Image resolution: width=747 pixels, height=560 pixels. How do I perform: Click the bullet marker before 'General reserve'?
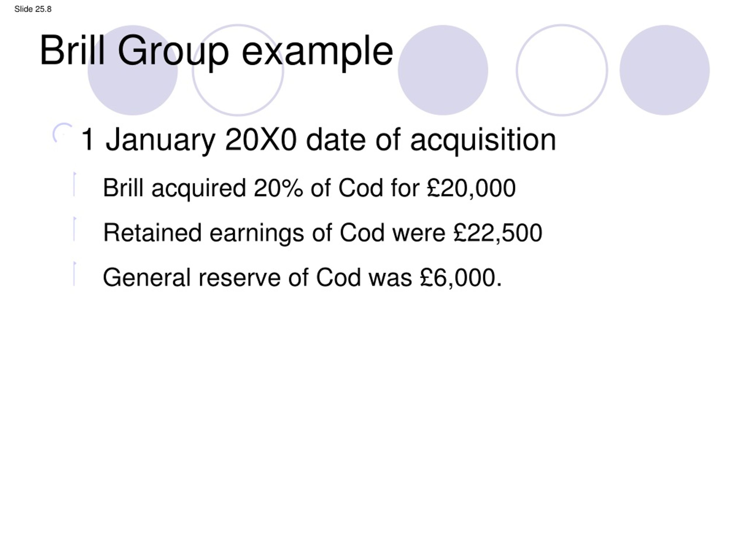pos(75,274)
